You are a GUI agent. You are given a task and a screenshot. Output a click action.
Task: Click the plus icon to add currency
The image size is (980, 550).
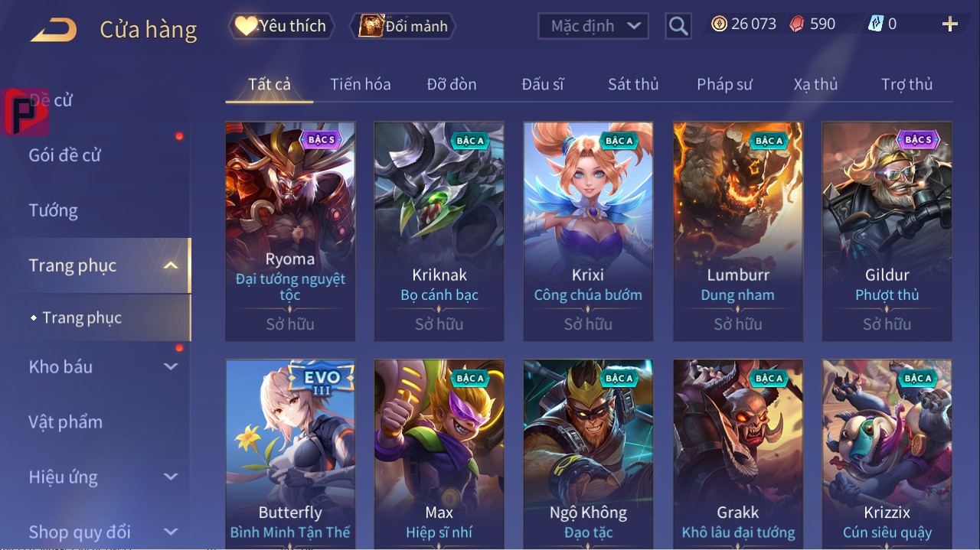[x=950, y=24]
